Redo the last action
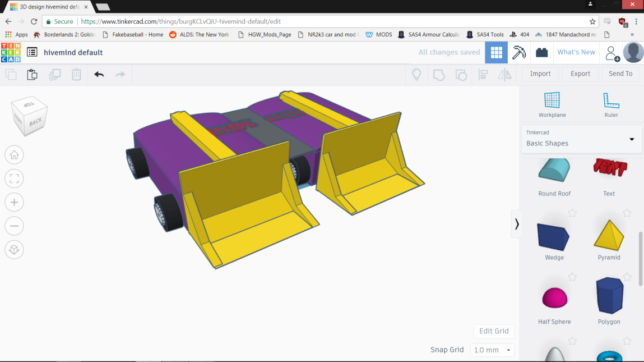644x362 pixels. click(x=121, y=75)
